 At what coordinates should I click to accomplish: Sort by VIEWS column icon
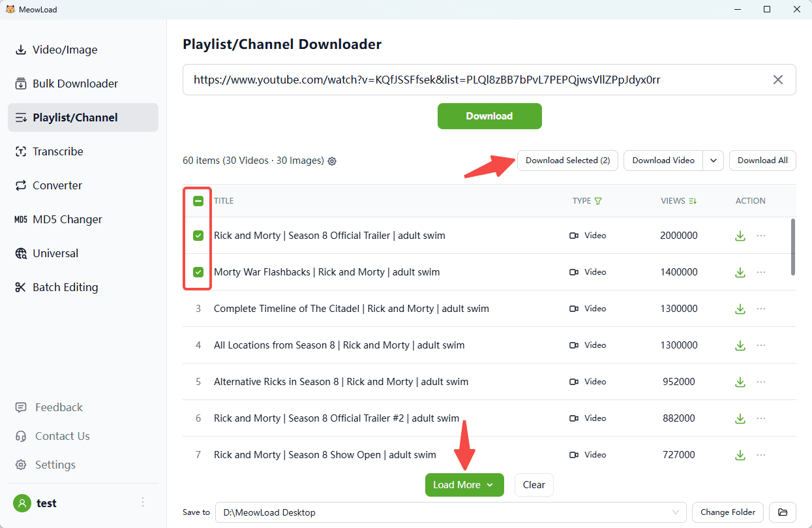(x=693, y=201)
